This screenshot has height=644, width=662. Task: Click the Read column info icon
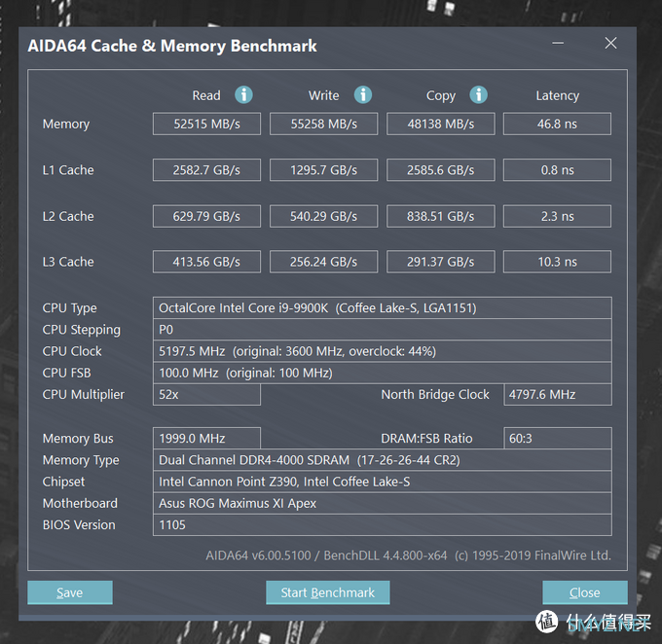[x=243, y=94]
